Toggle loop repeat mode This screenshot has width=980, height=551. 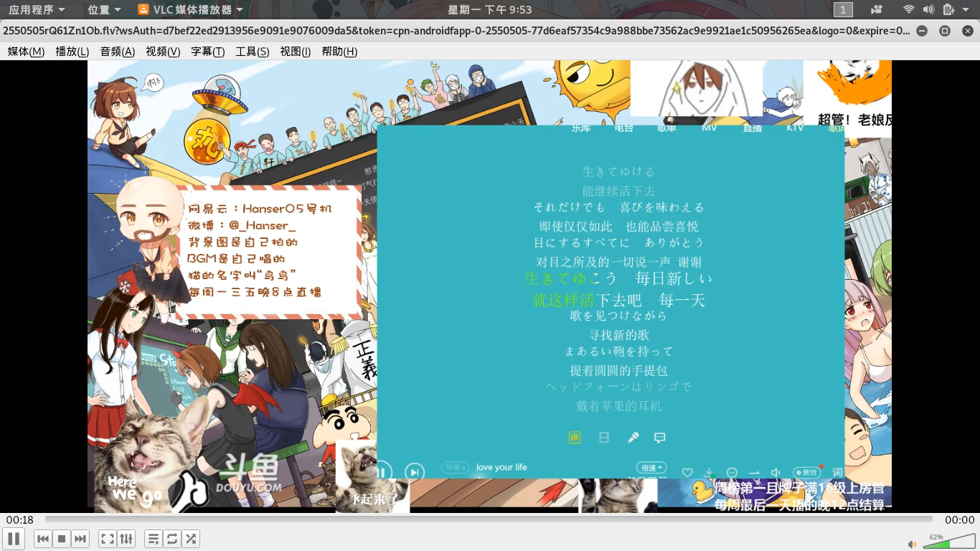tap(172, 538)
